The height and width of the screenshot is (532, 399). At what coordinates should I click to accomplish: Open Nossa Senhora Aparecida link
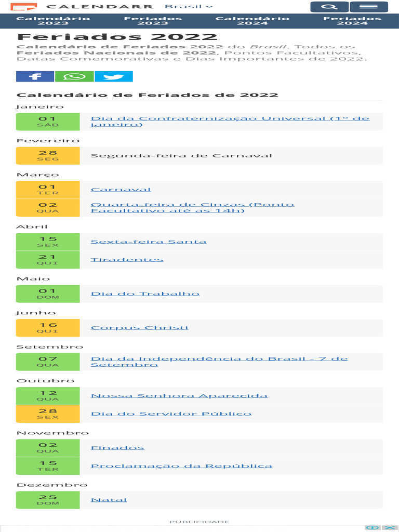pos(179,396)
